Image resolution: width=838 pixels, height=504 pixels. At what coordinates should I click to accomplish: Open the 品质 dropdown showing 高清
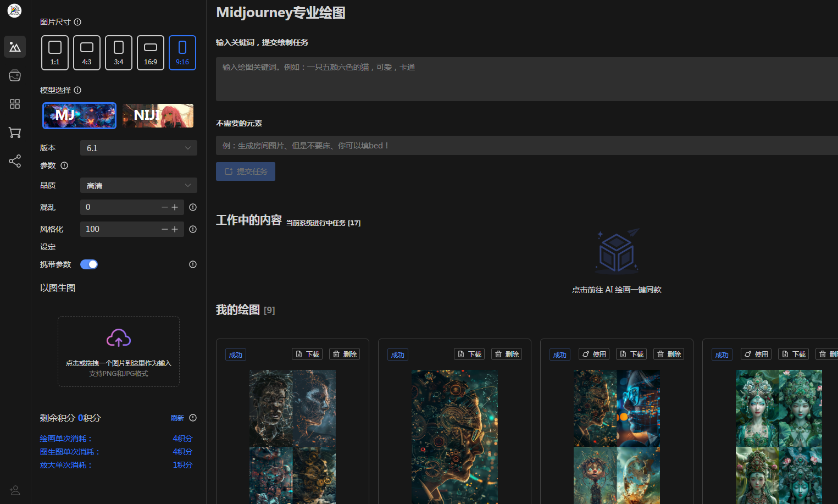click(x=138, y=185)
